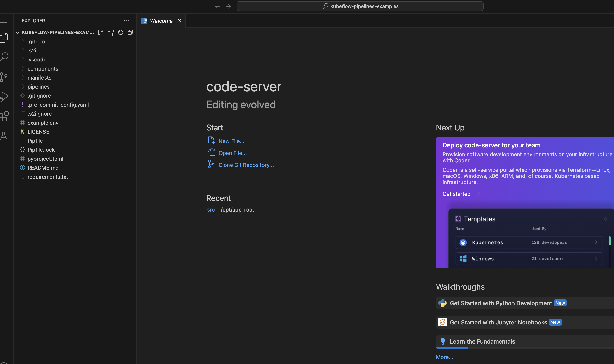Image resolution: width=614 pixels, height=364 pixels.
Task: Open the Source Control view
Action: point(4,77)
